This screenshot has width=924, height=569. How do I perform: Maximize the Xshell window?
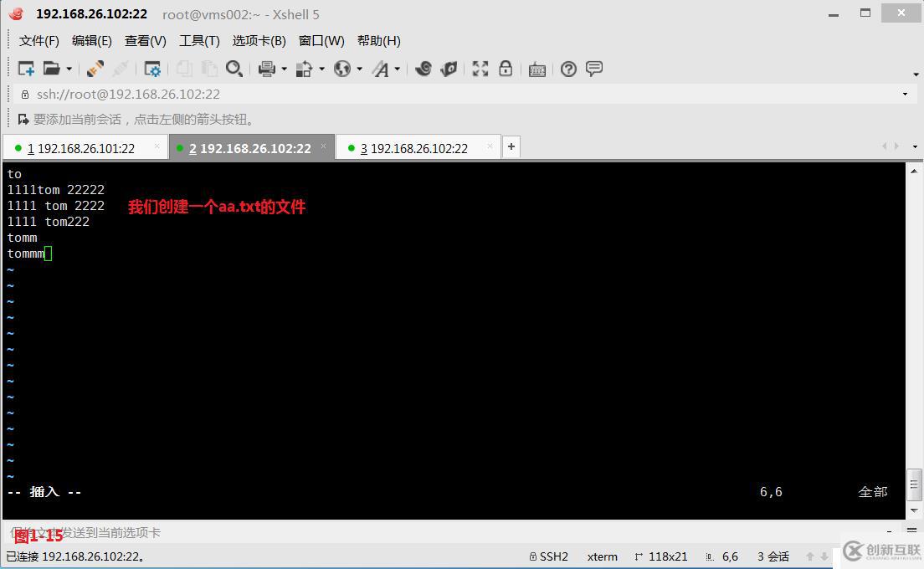click(x=865, y=13)
